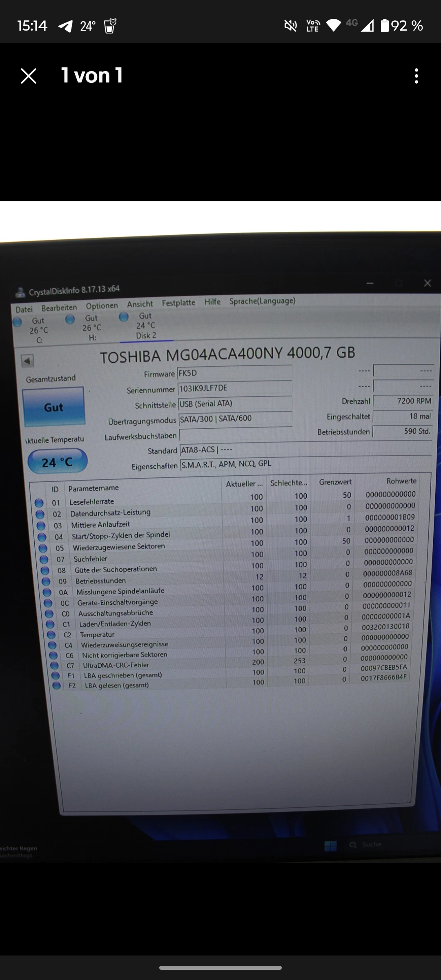Viewport: 441px width, 980px height.
Task: Click status dot for LBA geschrieben (gesamt)
Action: click(x=56, y=675)
